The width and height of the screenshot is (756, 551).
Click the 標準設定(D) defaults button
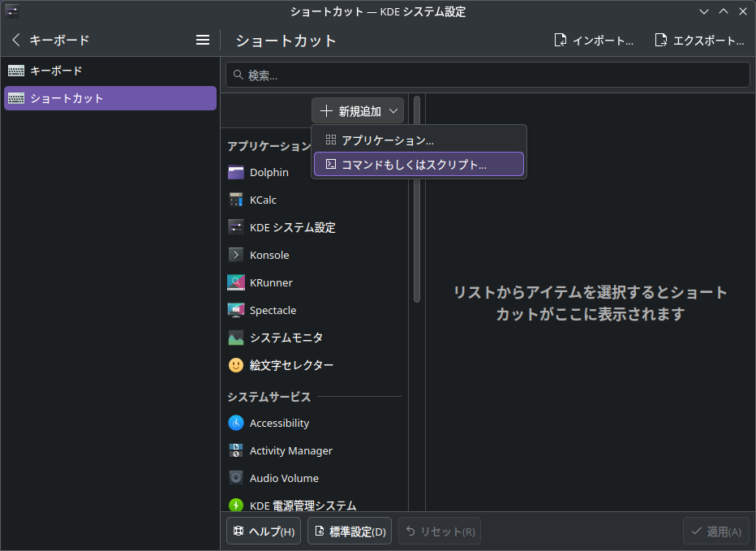[350, 532]
